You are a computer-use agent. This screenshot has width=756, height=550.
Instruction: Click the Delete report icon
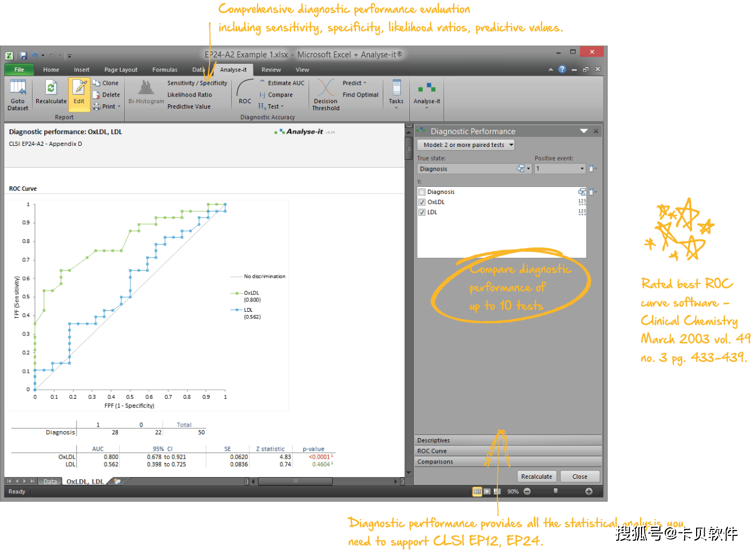pyautogui.click(x=97, y=95)
